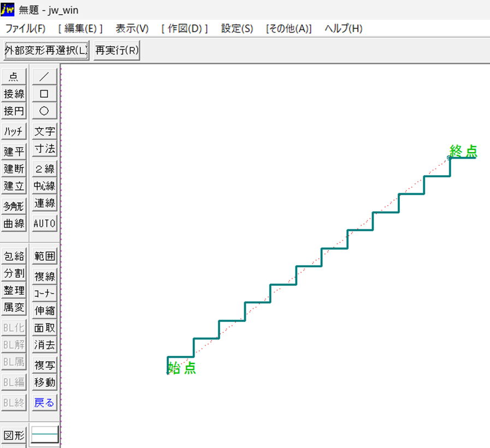Click the 外部変形再選択(L) button

coord(46,50)
